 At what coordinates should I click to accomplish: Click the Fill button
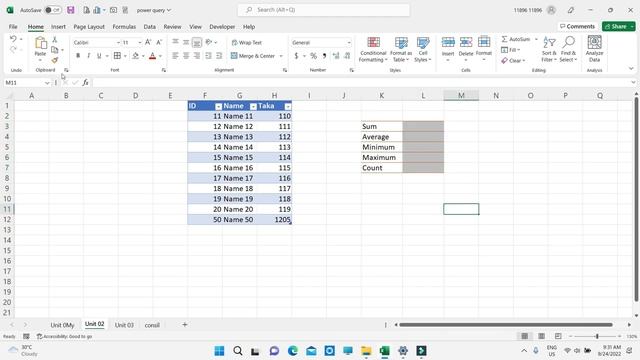pyautogui.click(x=511, y=50)
